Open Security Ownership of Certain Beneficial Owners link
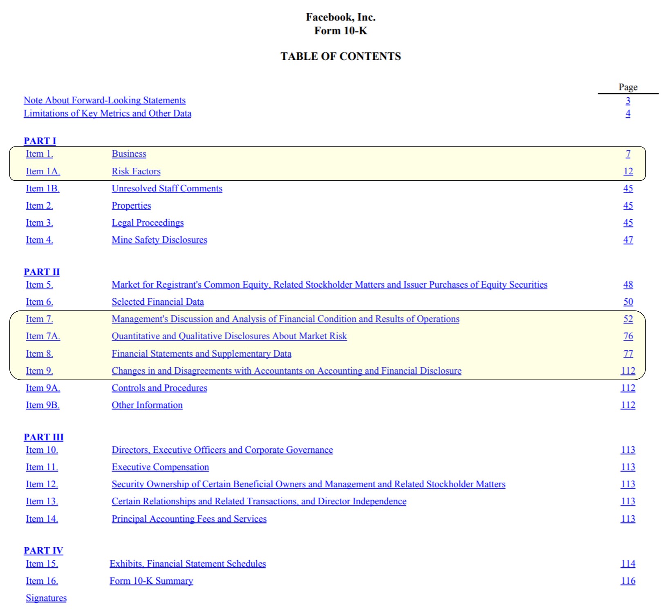This screenshot has height=616, width=672. tap(309, 484)
